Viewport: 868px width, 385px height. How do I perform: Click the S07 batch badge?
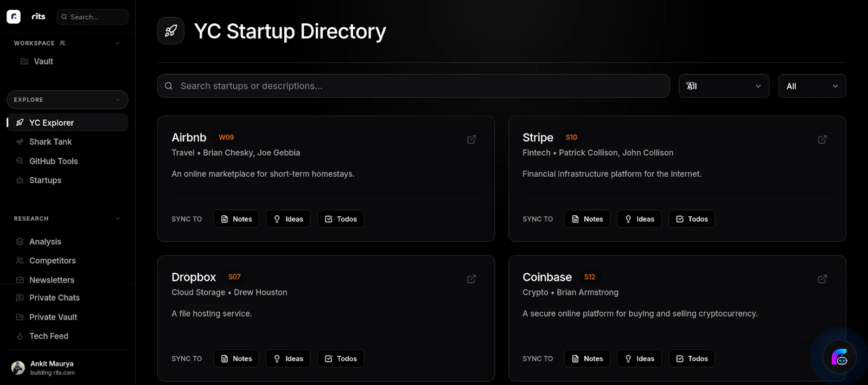coord(234,277)
